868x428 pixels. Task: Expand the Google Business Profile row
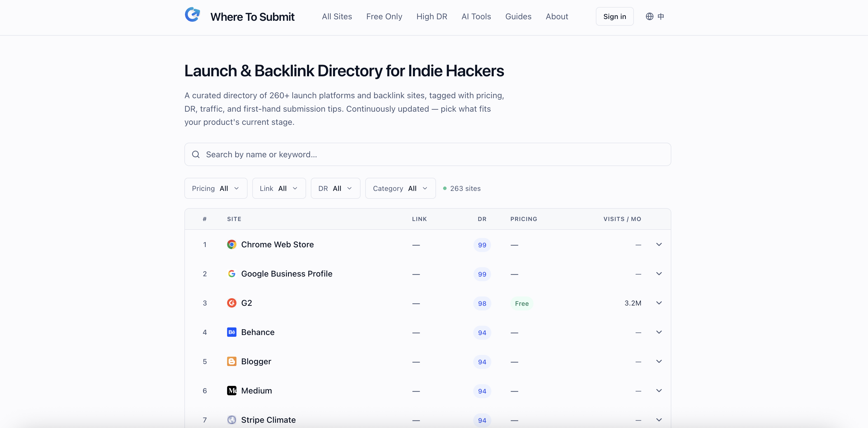pos(659,274)
